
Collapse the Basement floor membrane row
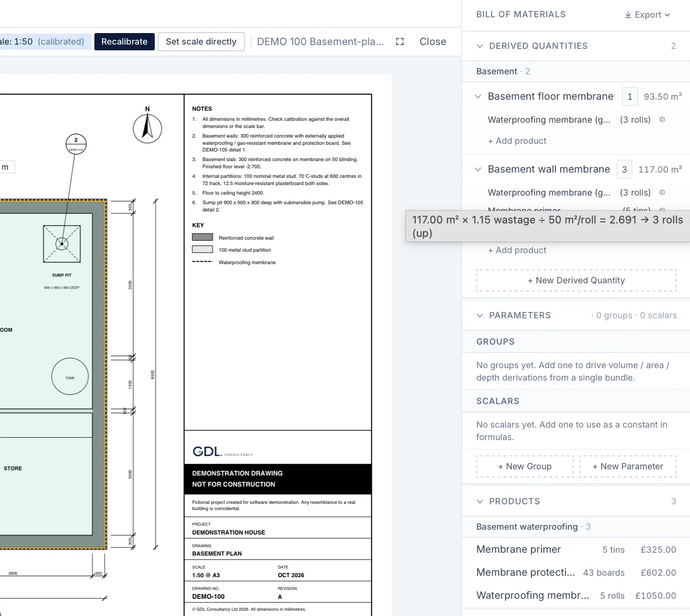coord(478,96)
